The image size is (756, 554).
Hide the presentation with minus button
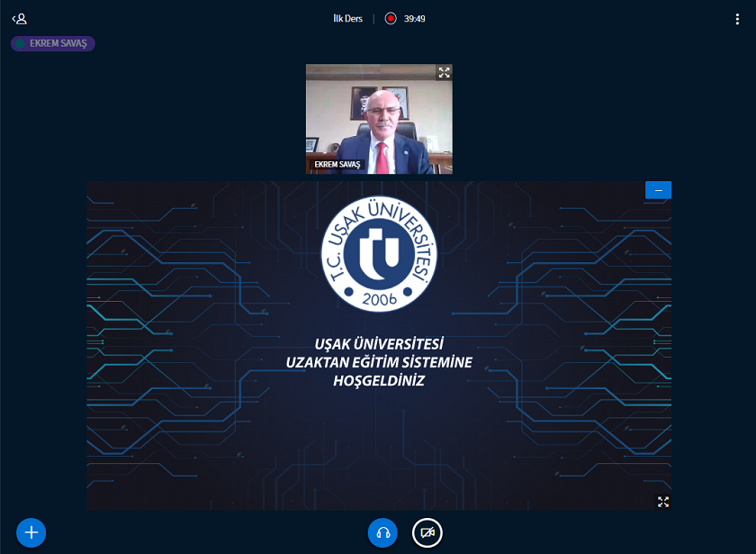tap(658, 190)
